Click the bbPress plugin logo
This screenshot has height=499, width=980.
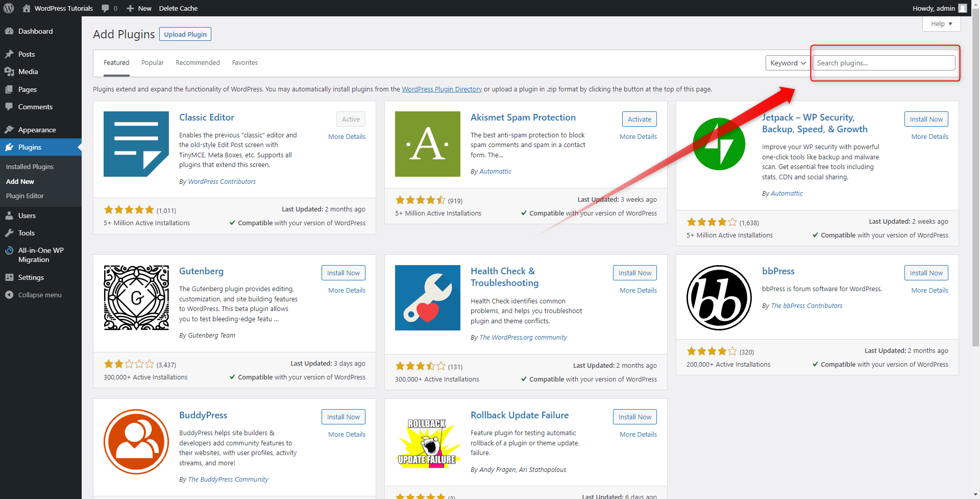coord(719,298)
